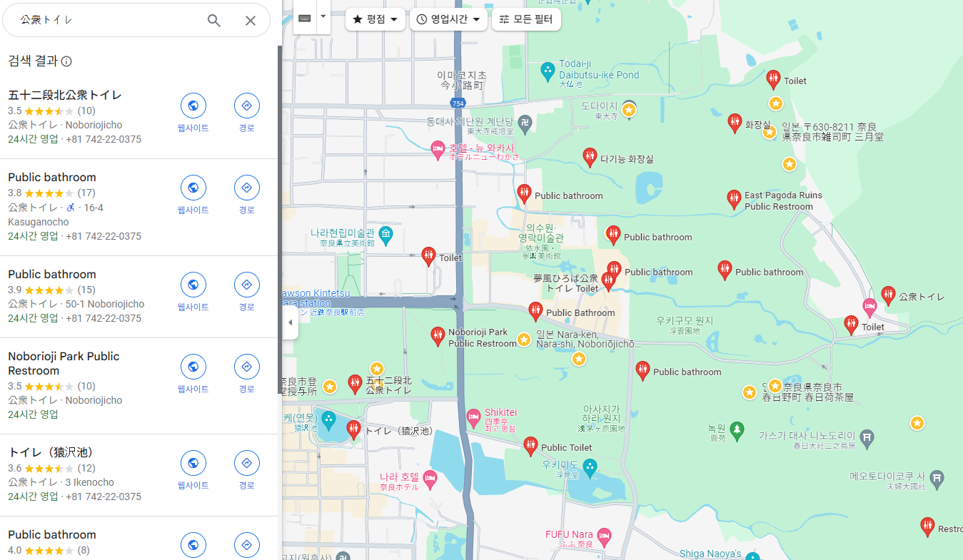Clear the search with the X icon

pyautogui.click(x=251, y=21)
